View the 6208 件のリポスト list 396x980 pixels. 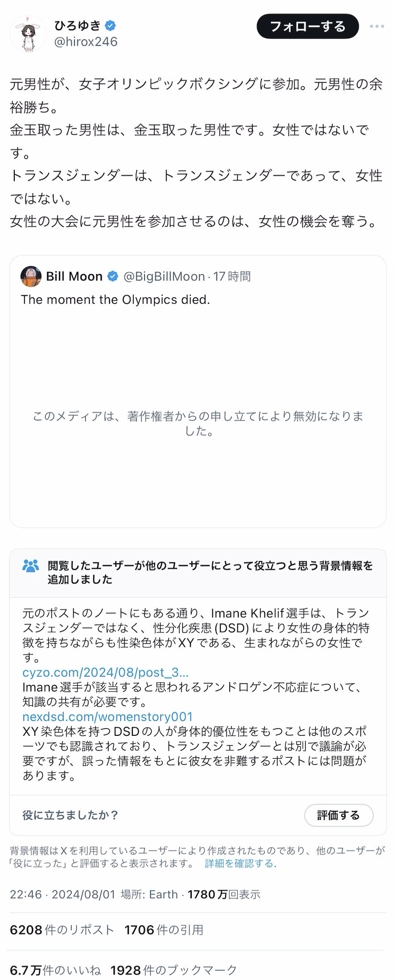click(62, 930)
